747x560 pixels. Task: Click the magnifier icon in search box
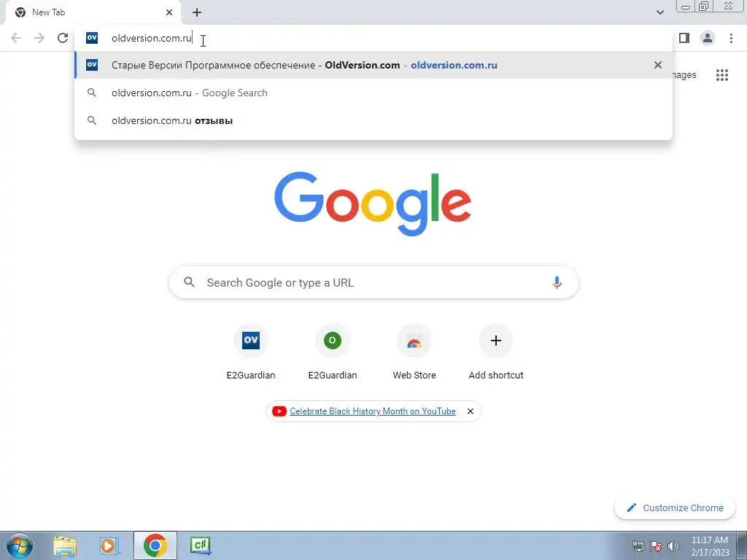tap(190, 282)
